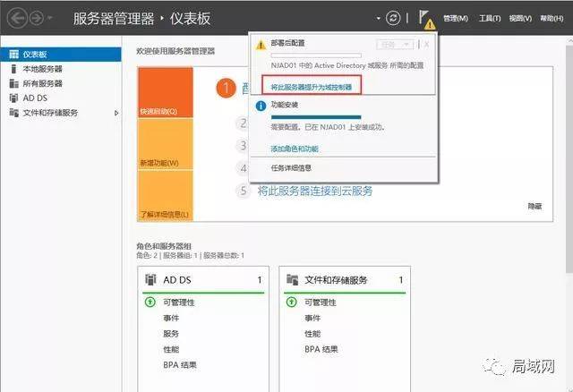Click the 仪表板 sidebar icon
Image resolution: width=573 pixels, height=392 pixels.
tap(14, 55)
